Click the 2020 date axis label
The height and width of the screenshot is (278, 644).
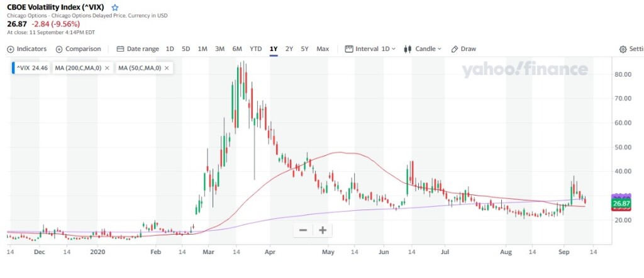pyautogui.click(x=97, y=252)
